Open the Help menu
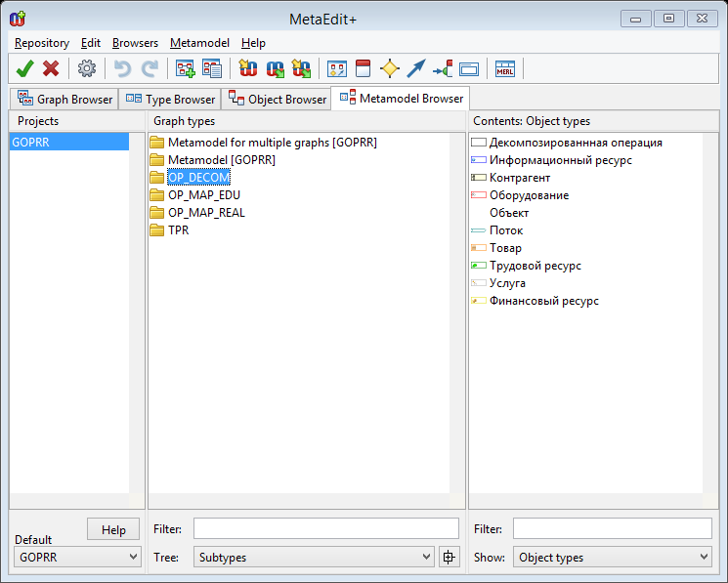Screen dimensions: 728x583 pyautogui.click(x=253, y=43)
